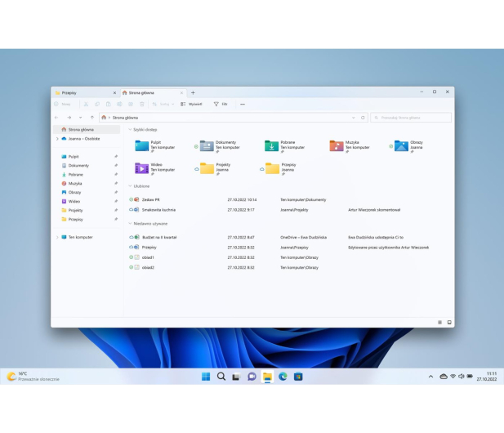
Task: Click the Copy icon in toolbar
Action: [x=97, y=104]
